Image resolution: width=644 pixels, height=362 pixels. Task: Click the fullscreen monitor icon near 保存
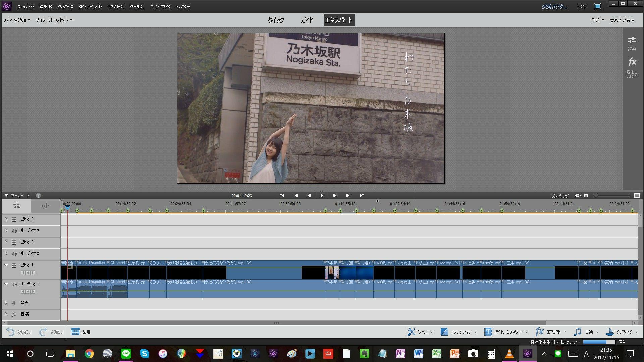(x=598, y=6)
